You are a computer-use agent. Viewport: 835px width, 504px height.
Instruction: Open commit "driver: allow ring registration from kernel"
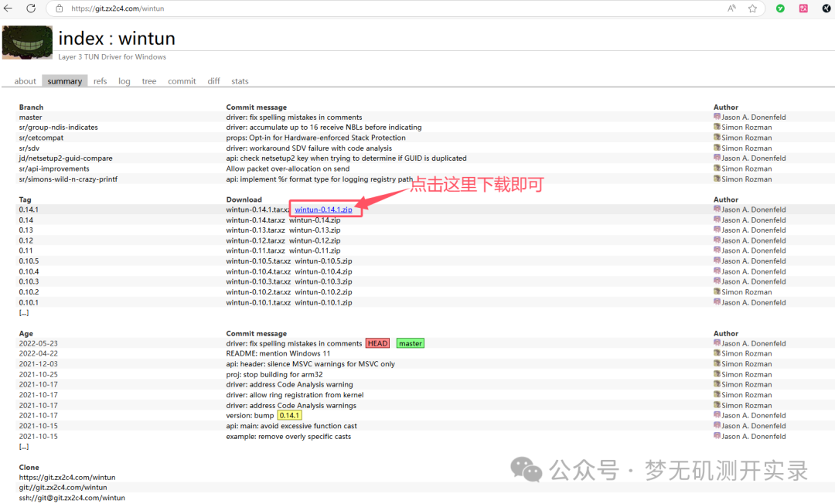pos(295,395)
